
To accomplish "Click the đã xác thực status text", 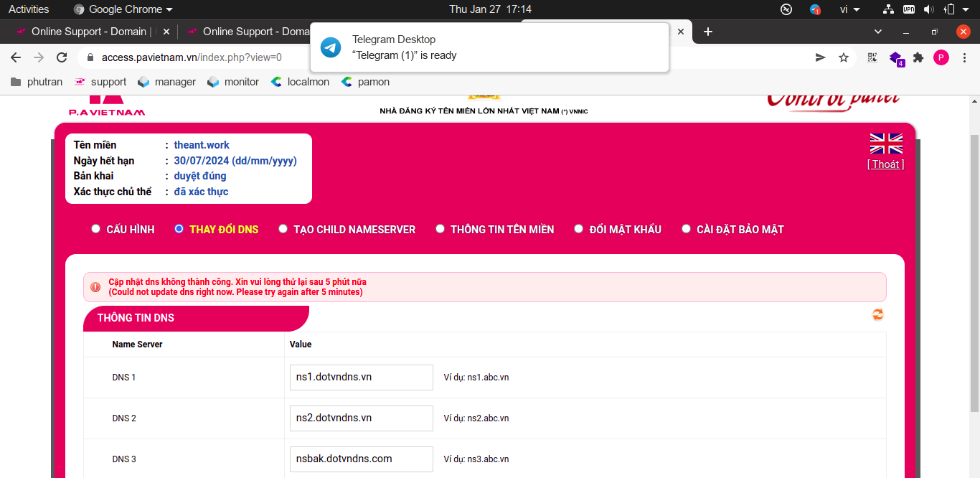I will (201, 192).
